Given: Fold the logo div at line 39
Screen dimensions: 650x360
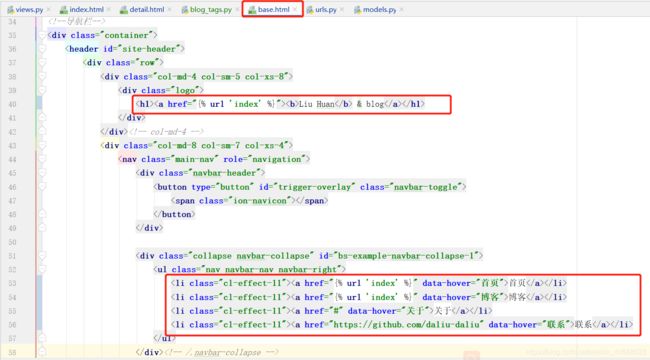Looking at the screenshot, I should coord(42,90).
